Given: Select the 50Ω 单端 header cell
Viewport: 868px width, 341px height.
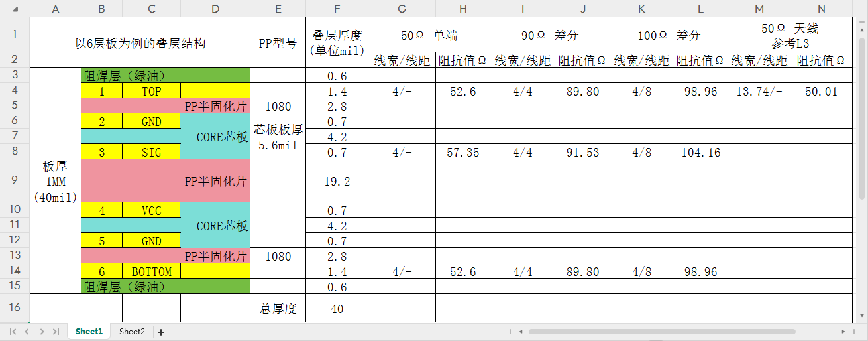Looking at the screenshot, I should point(429,34).
